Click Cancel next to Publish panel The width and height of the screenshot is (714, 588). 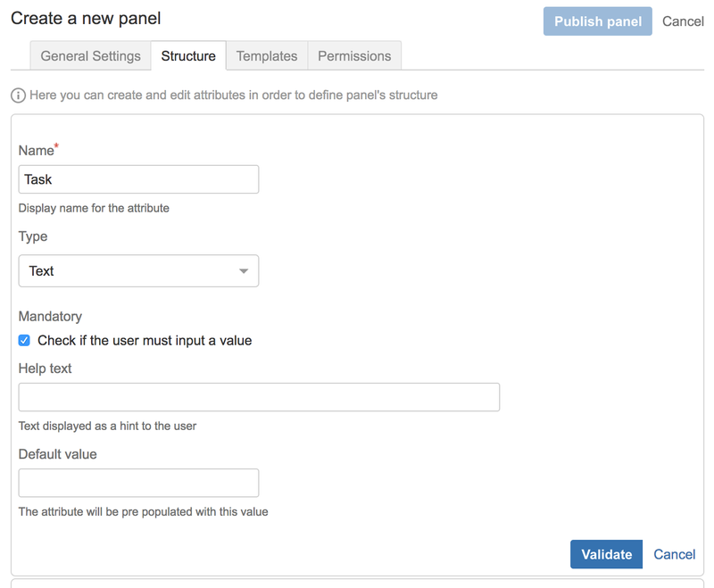pos(683,21)
